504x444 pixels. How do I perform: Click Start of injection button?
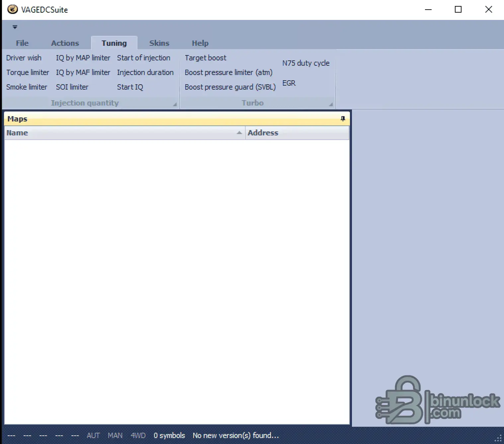pos(143,58)
